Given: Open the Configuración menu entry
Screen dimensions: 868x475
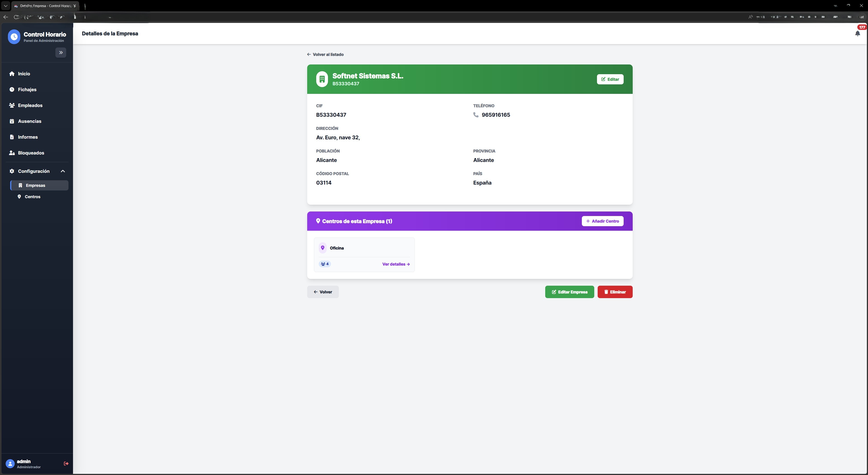Looking at the screenshot, I should 34,171.
